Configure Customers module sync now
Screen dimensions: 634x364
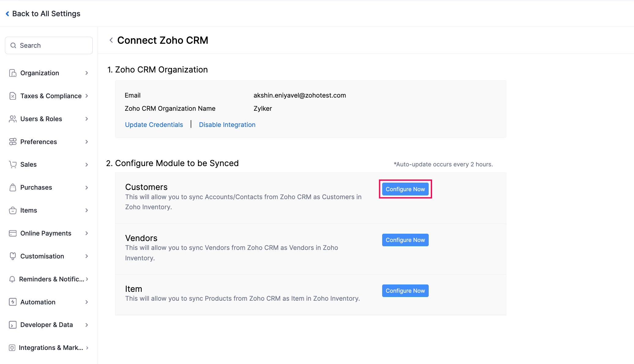[405, 189]
